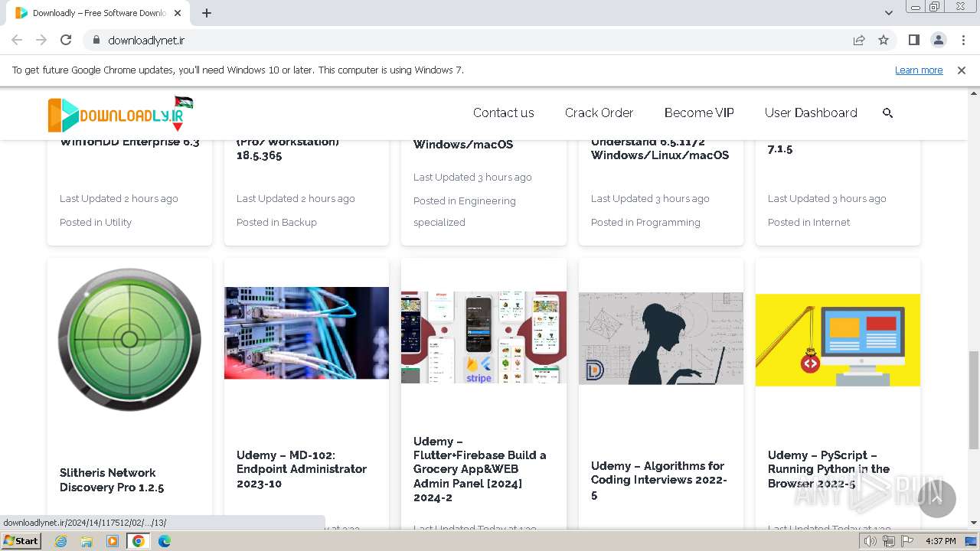Click the 4:37 PM taskbar clock
The height and width of the screenshot is (551, 980).
click(x=941, y=541)
